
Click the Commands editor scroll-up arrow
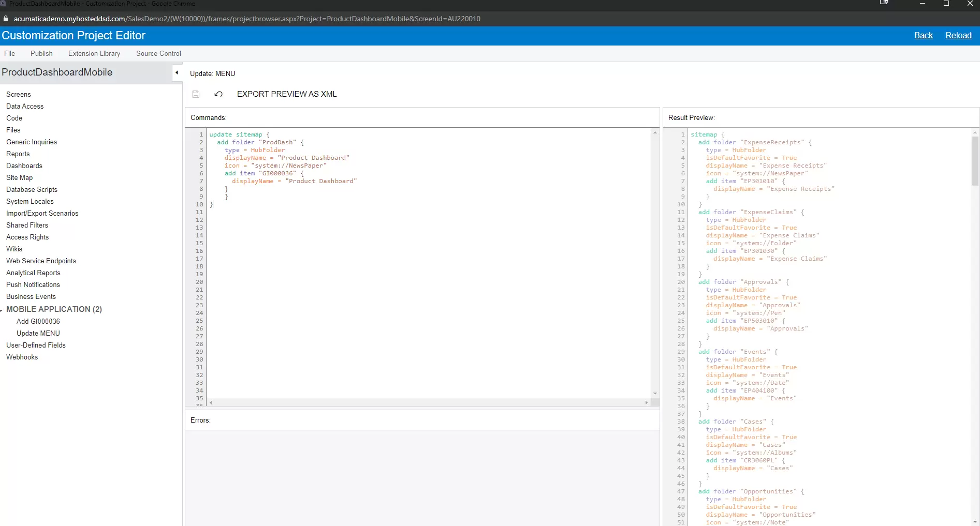pyautogui.click(x=655, y=133)
